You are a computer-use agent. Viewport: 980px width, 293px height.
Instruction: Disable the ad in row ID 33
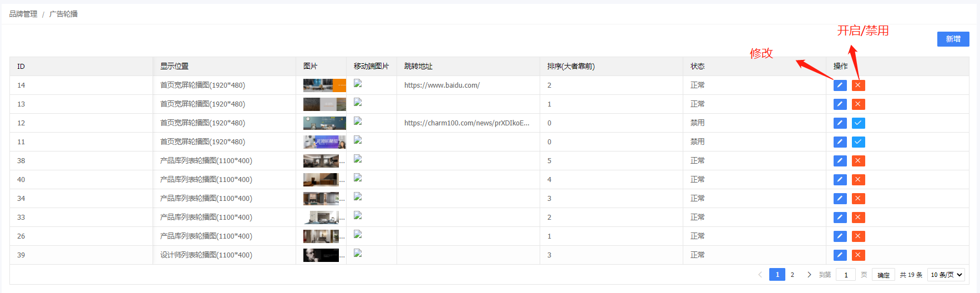(x=858, y=218)
